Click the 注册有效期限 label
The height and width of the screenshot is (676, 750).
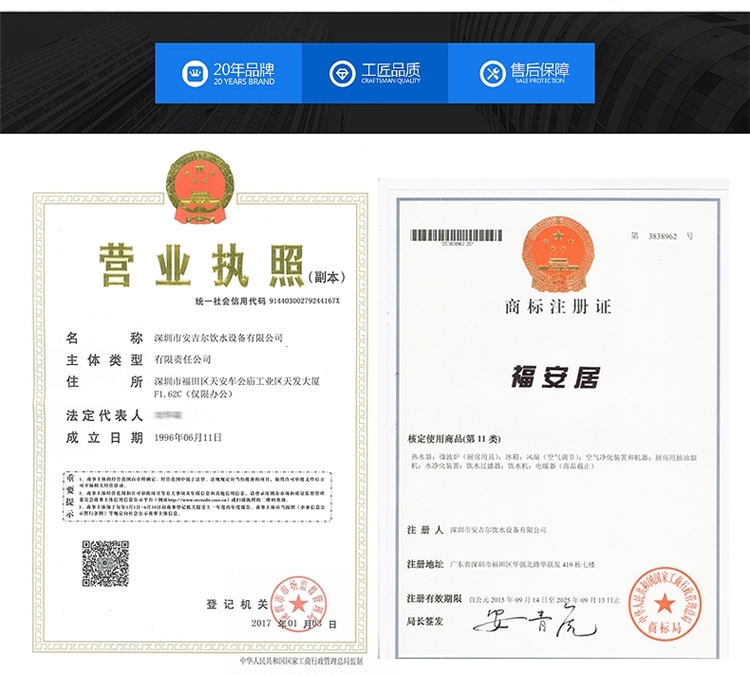(x=435, y=598)
